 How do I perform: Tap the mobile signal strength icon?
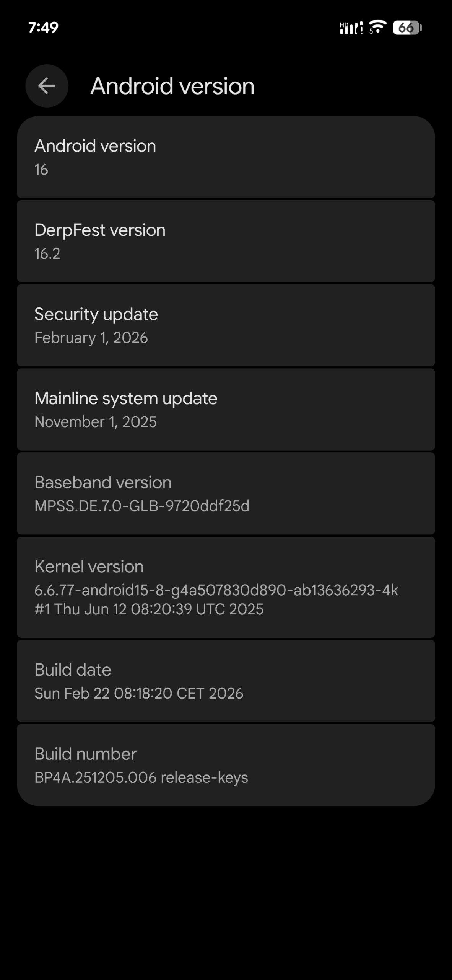351,28
